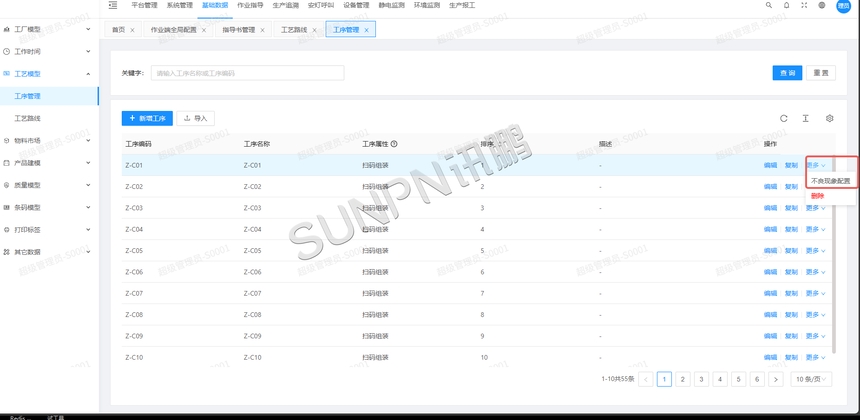
Task: Open table column settings gear
Action: 830,118
